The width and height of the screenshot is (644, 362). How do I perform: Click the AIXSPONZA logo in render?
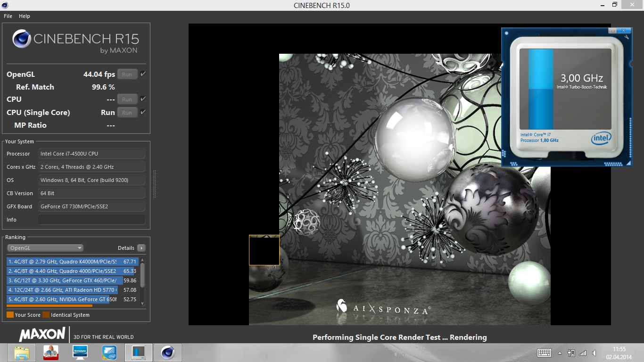383,307
